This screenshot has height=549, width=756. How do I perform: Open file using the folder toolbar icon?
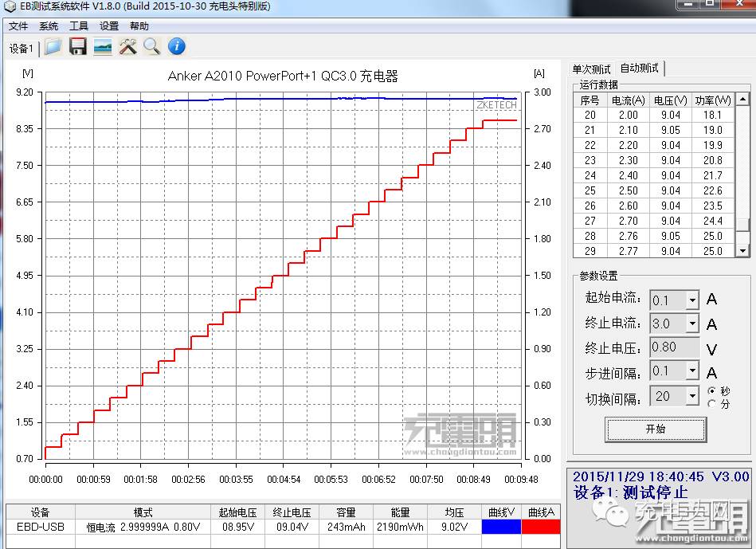[53, 47]
